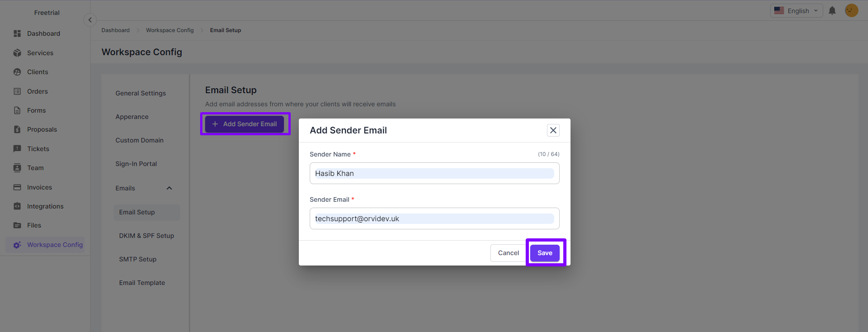Save the sender email
Screen dimensions: 868x332
click(x=545, y=253)
